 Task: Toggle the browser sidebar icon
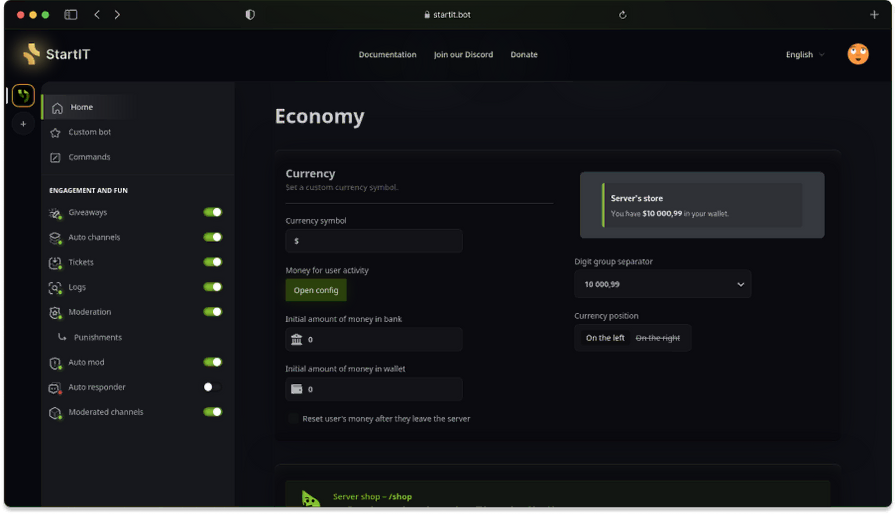[71, 15]
